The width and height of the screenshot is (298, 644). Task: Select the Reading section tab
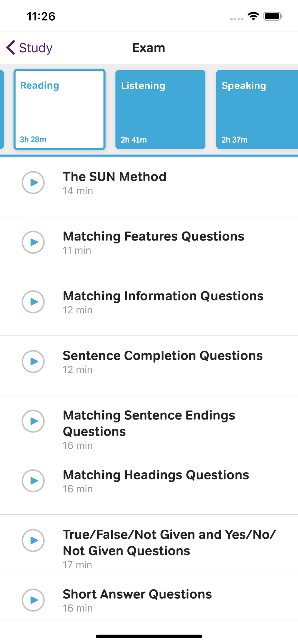coord(60,109)
